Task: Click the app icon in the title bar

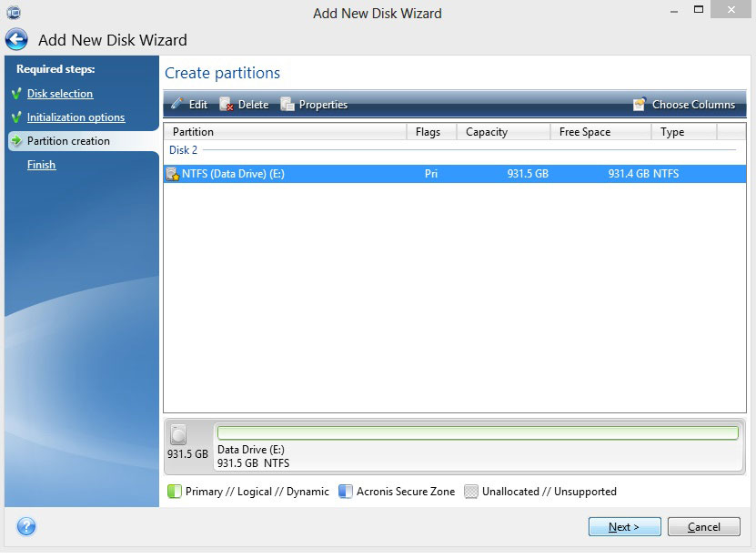Action: click(x=13, y=13)
